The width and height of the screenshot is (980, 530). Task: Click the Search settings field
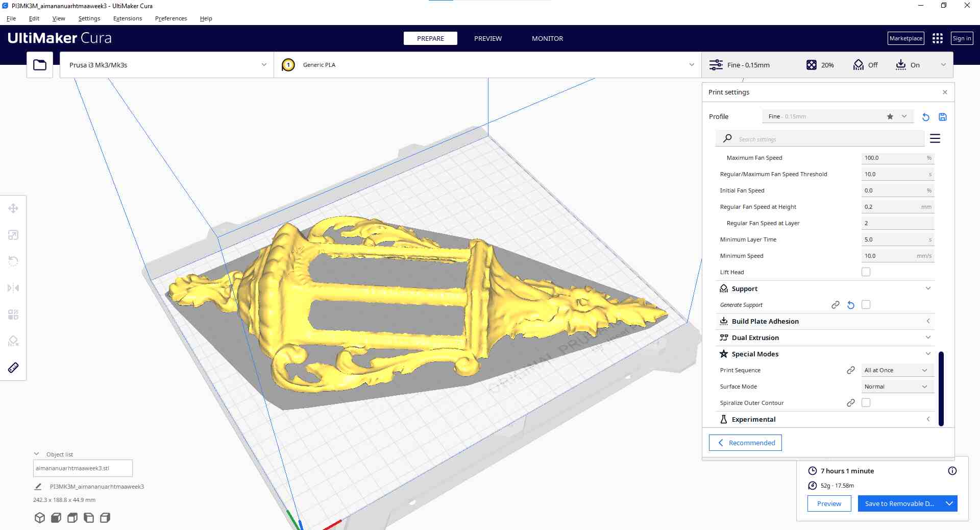coord(820,139)
